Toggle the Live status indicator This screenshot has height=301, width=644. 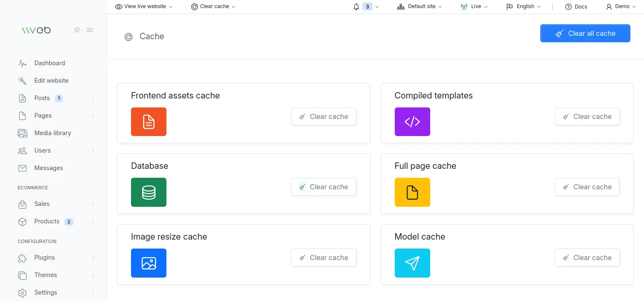coord(474,6)
